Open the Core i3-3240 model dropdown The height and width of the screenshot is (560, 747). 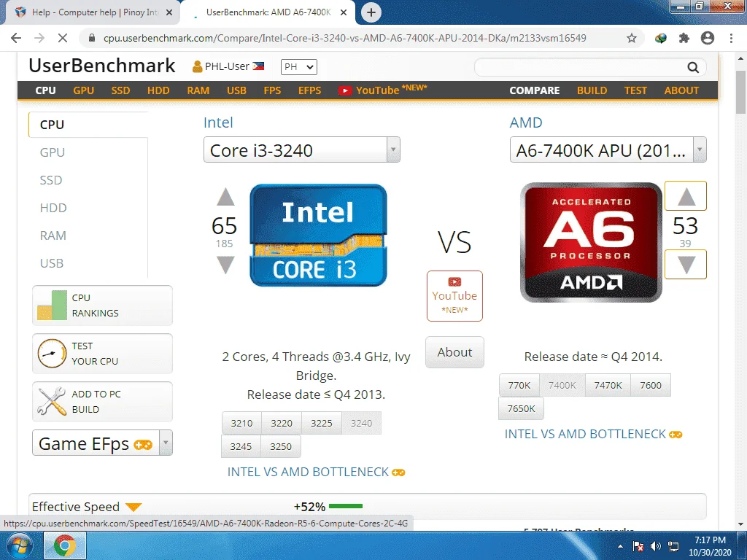click(x=301, y=150)
